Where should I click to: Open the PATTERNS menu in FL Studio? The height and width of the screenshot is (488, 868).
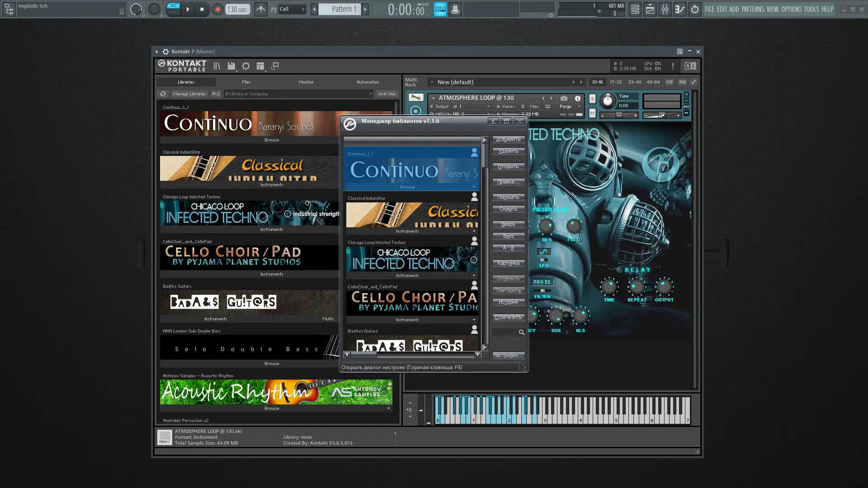(x=753, y=9)
